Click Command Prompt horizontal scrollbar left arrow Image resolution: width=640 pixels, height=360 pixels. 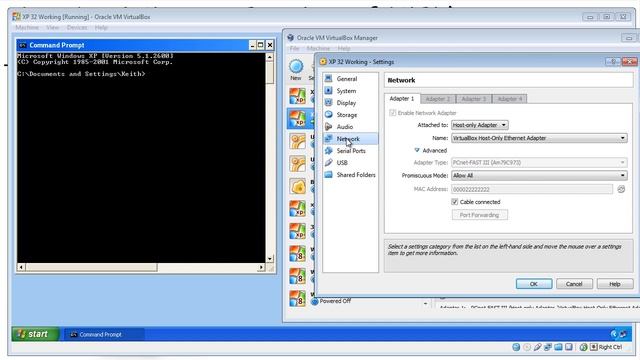pyautogui.click(x=21, y=267)
